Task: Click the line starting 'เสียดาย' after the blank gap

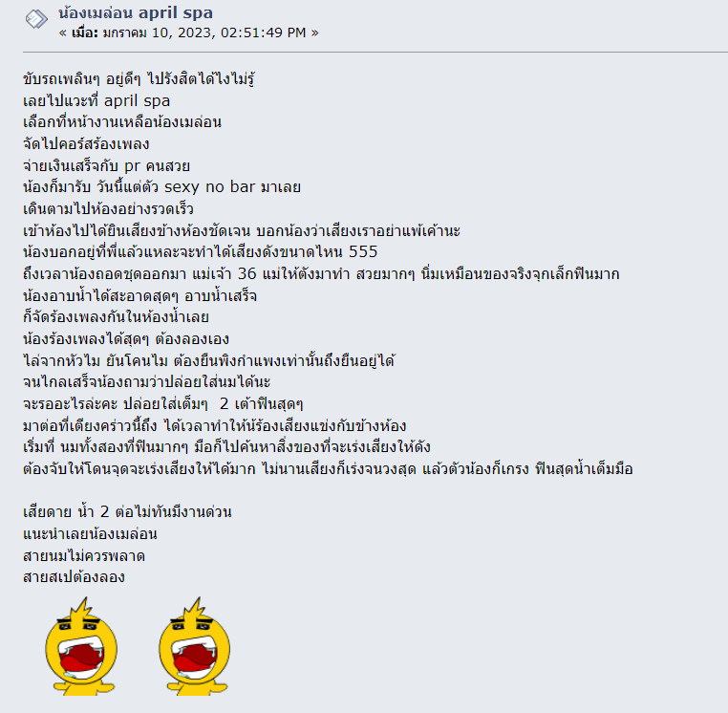Action: pyautogui.click(x=127, y=512)
